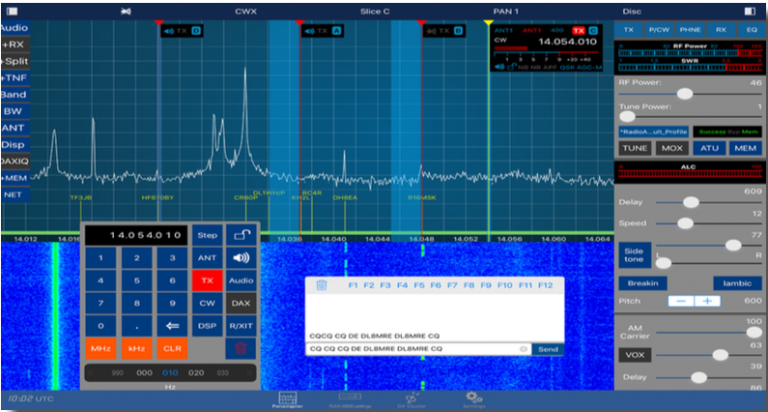768x412 pixels.
Task: Toggle red TX button on keypad
Action: (x=207, y=280)
